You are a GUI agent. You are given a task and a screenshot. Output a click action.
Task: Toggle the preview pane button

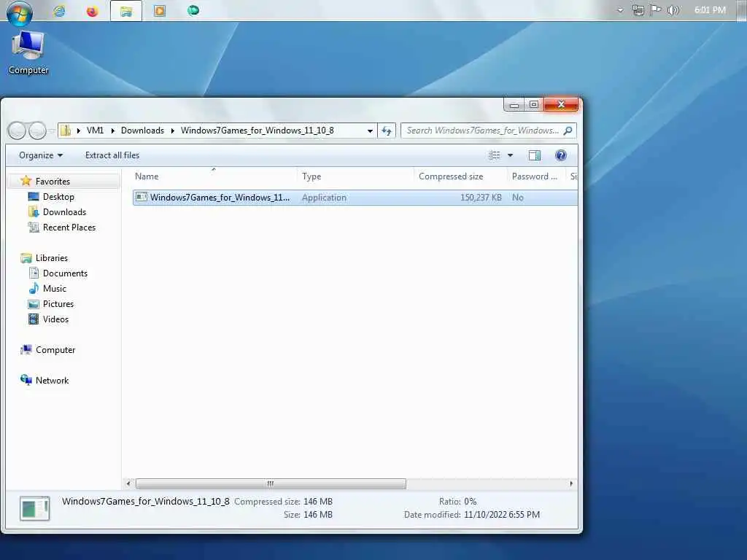click(535, 155)
